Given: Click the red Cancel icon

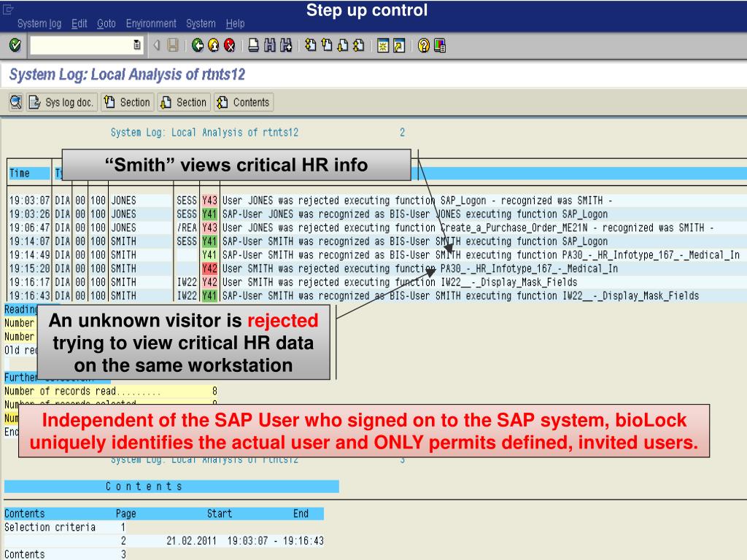Looking at the screenshot, I should (x=230, y=45).
